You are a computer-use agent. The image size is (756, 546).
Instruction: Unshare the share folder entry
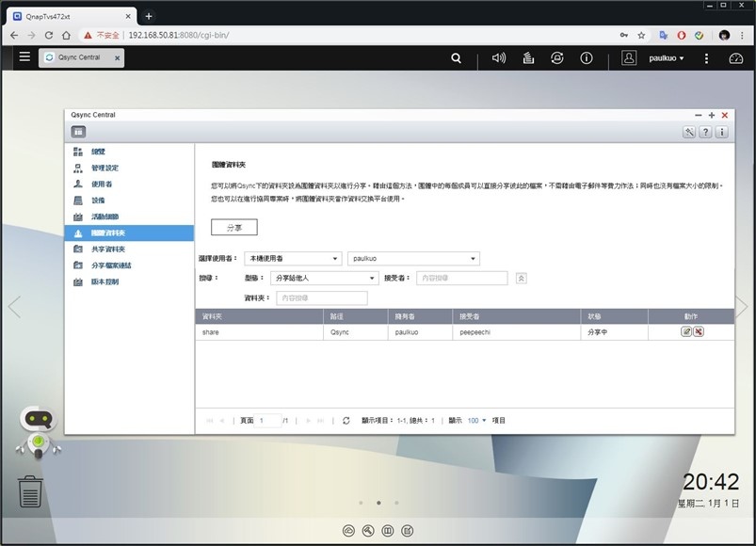pyautogui.click(x=699, y=331)
